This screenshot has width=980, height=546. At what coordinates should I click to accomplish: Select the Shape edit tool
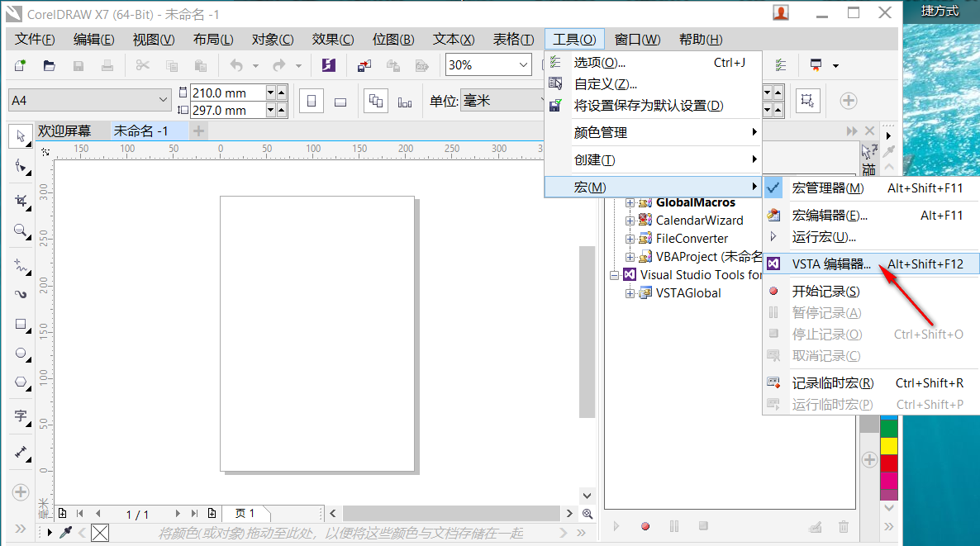click(21, 167)
